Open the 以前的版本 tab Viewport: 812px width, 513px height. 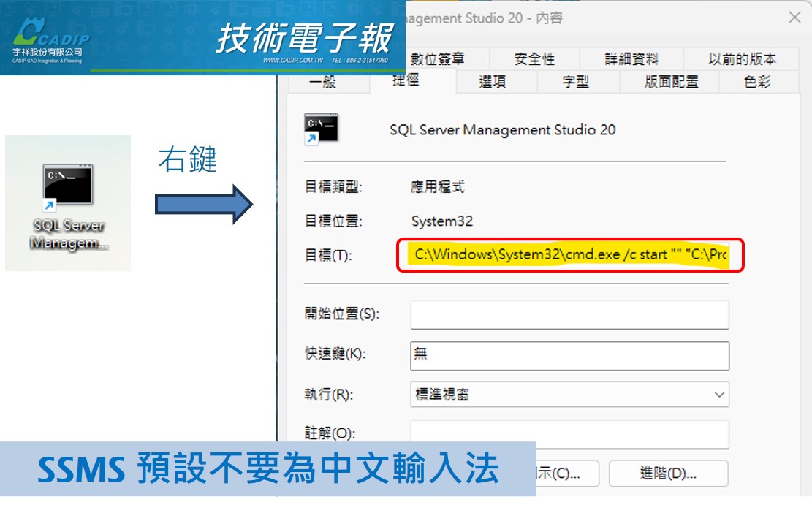[742, 59]
